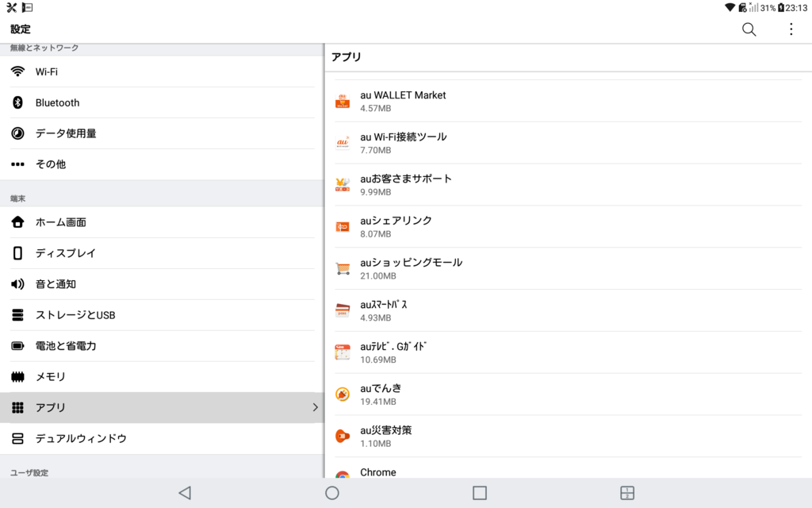Tap the Wi-Fi signal icon in settings list

click(17, 71)
